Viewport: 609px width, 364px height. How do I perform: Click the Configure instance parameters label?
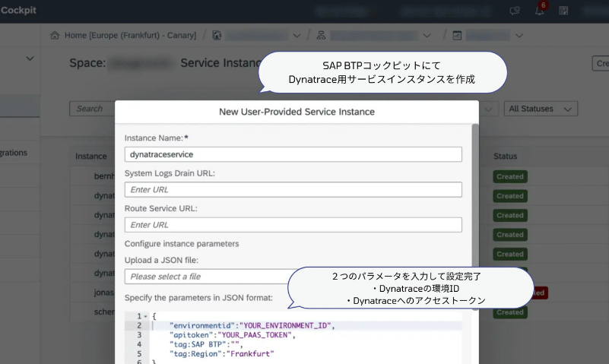(x=182, y=244)
